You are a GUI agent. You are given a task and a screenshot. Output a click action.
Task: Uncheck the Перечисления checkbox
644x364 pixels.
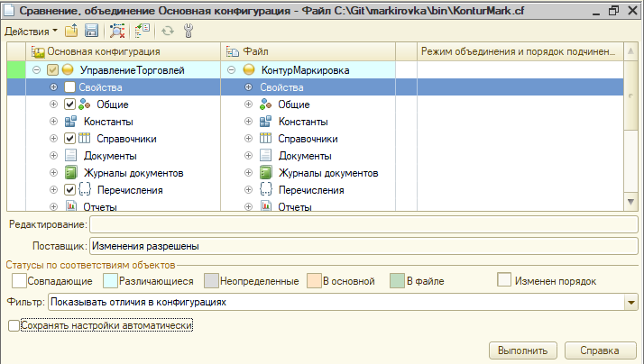[x=69, y=189]
